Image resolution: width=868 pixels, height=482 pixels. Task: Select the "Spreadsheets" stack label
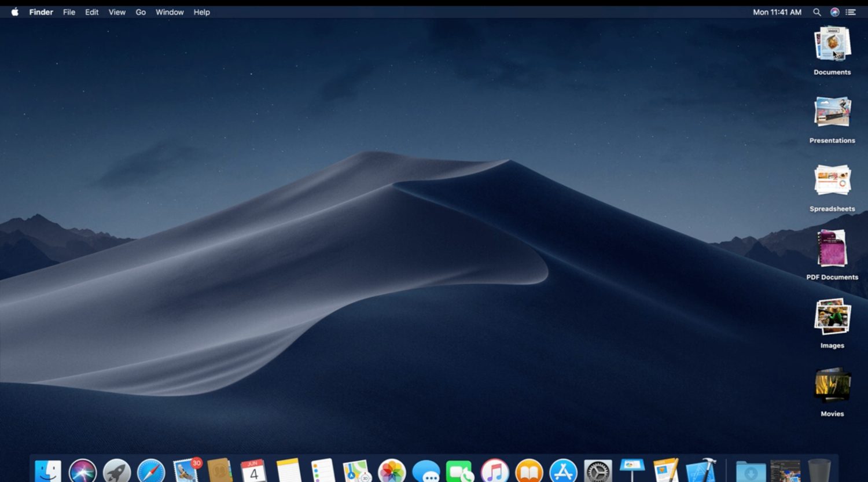coord(832,209)
